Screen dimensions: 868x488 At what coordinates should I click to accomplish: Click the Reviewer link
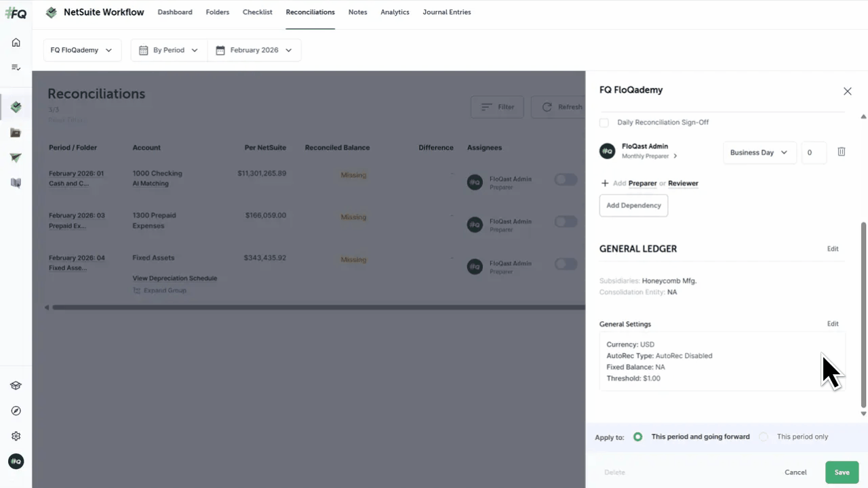pos(683,183)
